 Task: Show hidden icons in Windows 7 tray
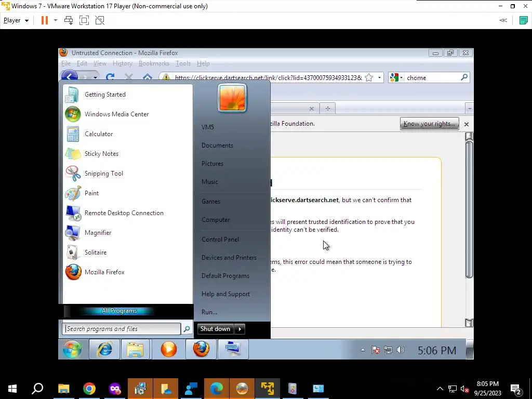pyautogui.click(x=363, y=350)
